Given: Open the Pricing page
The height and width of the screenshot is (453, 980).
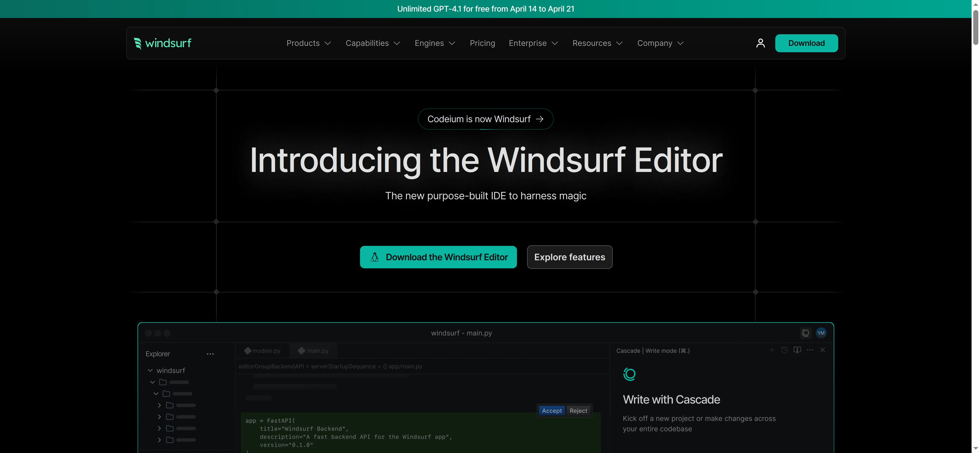Looking at the screenshot, I should coord(482,43).
